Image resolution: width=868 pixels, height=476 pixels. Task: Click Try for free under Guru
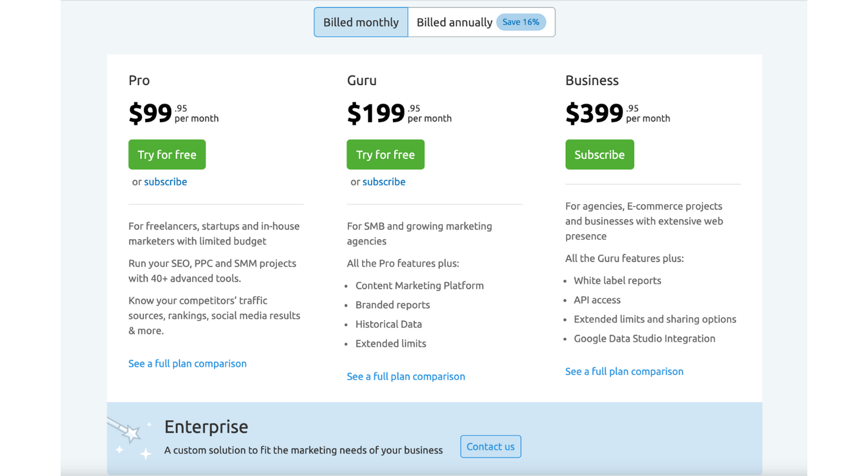(385, 155)
